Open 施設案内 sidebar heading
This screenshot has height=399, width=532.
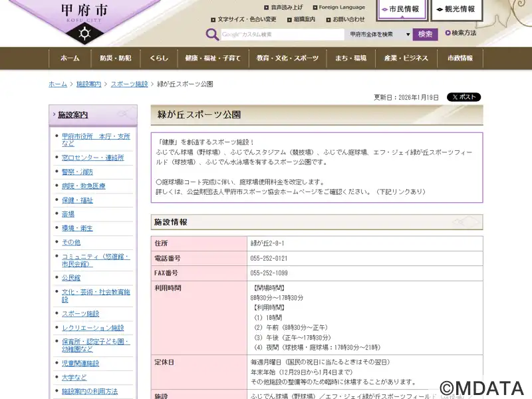[x=72, y=115]
